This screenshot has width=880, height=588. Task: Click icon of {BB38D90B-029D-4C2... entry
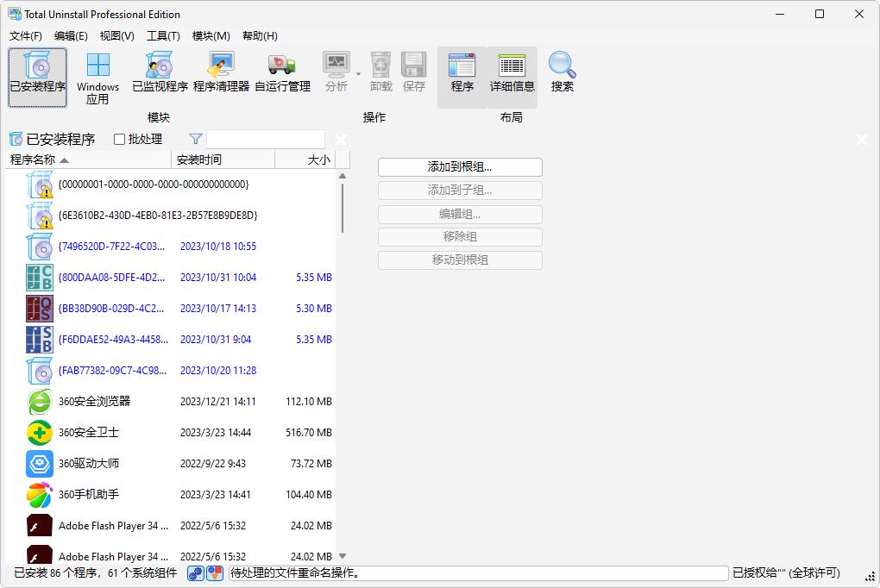[x=40, y=309]
